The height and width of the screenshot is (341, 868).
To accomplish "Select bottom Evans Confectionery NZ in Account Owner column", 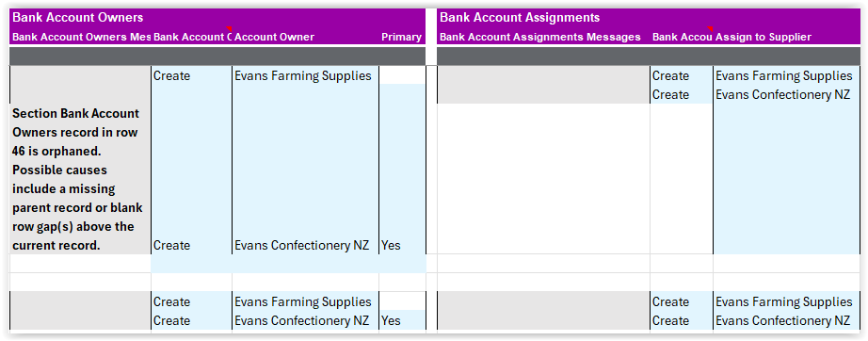I will point(301,320).
